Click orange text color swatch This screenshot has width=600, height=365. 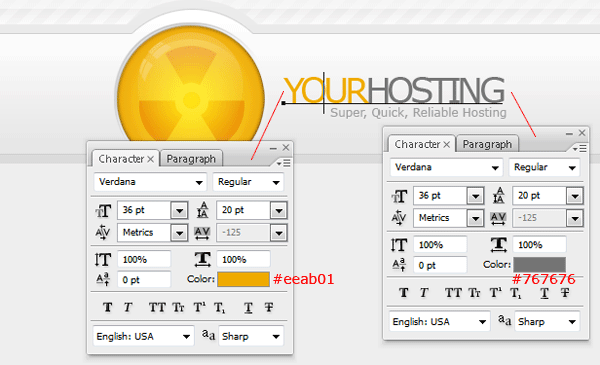coord(243,279)
